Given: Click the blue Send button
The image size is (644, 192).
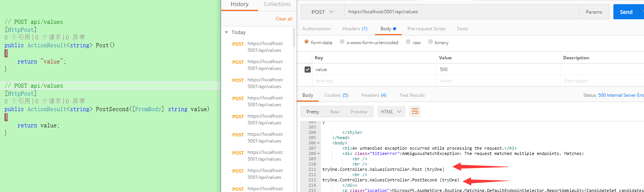Looking at the screenshot, I should (626, 12).
